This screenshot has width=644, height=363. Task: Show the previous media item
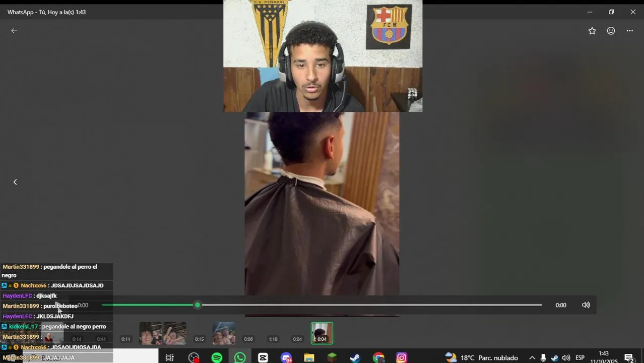(x=15, y=182)
